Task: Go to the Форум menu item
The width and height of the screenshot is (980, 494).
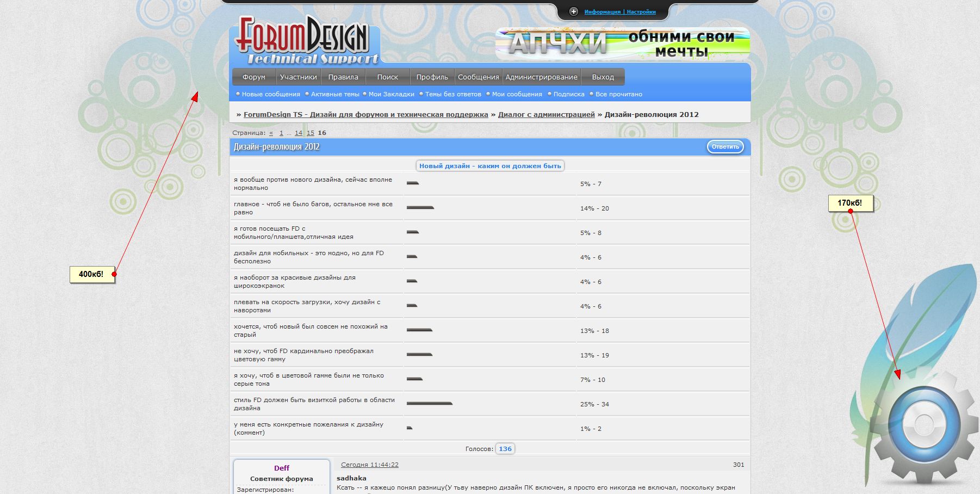Action: coord(254,77)
